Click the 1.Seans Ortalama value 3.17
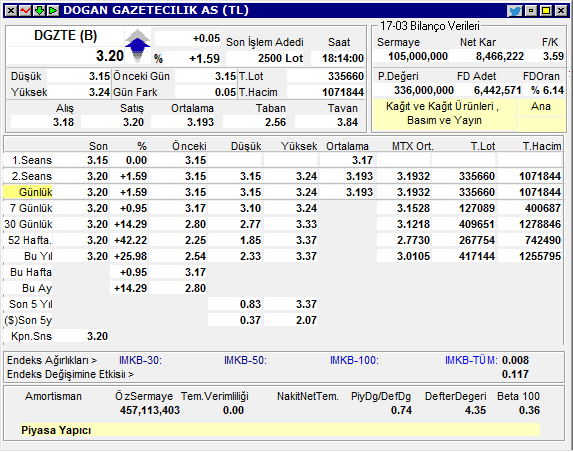Image resolution: width=573 pixels, height=452 pixels. (362, 160)
